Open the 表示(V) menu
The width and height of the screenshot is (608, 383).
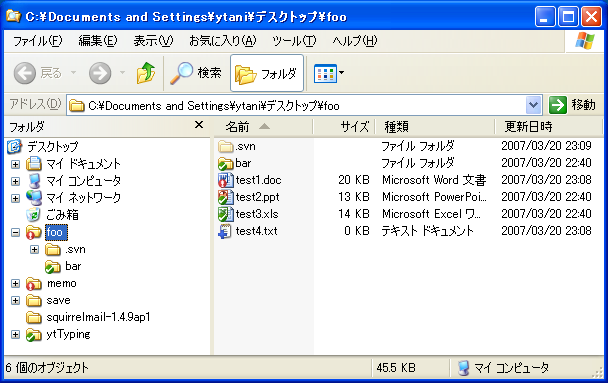pyautogui.click(x=153, y=41)
